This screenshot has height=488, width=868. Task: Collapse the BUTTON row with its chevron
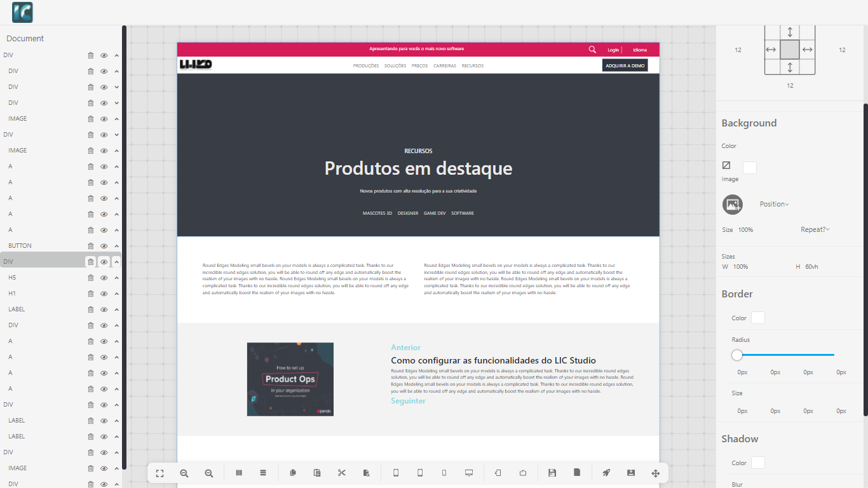click(117, 246)
